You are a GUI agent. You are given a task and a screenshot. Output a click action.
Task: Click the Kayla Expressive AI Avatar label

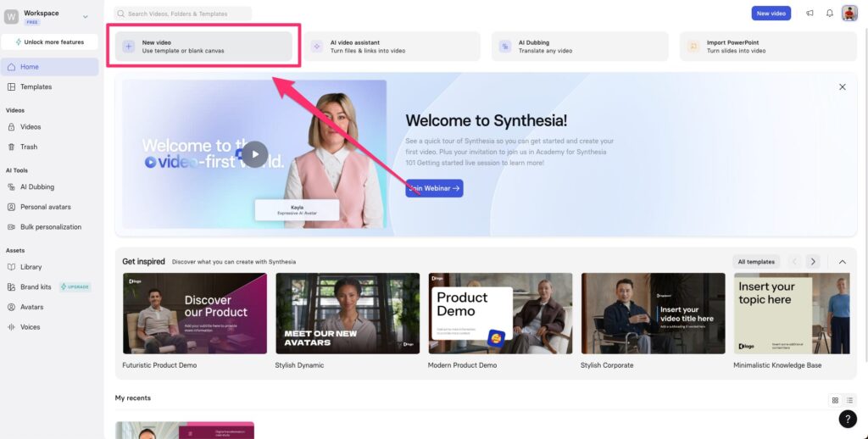point(298,210)
